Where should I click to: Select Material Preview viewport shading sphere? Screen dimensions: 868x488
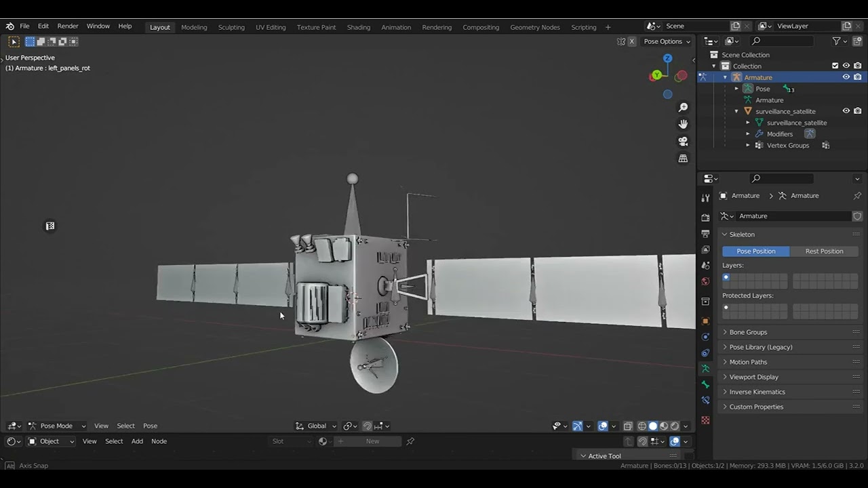pos(664,426)
